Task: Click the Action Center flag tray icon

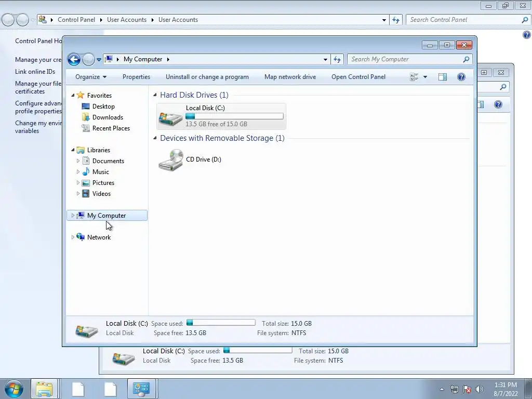Action: [467, 389]
